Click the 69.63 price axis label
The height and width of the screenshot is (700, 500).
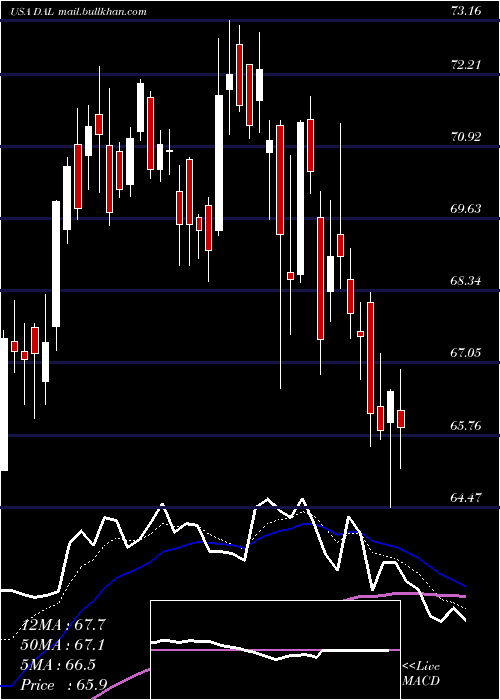pos(466,209)
